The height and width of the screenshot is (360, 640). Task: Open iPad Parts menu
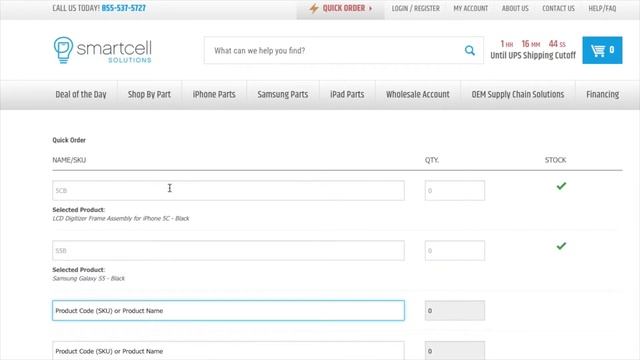click(x=347, y=95)
